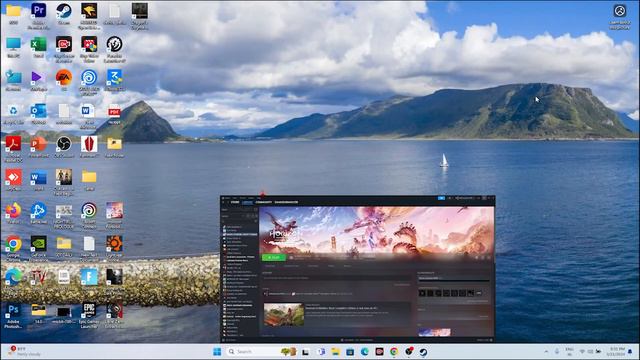Screen dimensions: 640x360
Task: Open Microsoft Edge from the taskbar
Action: point(364,352)
